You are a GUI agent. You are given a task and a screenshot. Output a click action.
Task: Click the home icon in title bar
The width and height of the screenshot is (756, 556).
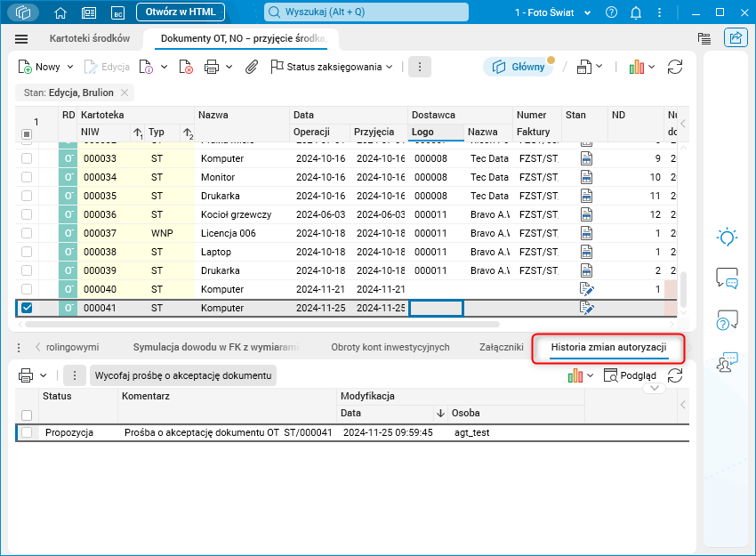[x=60, y=12]
